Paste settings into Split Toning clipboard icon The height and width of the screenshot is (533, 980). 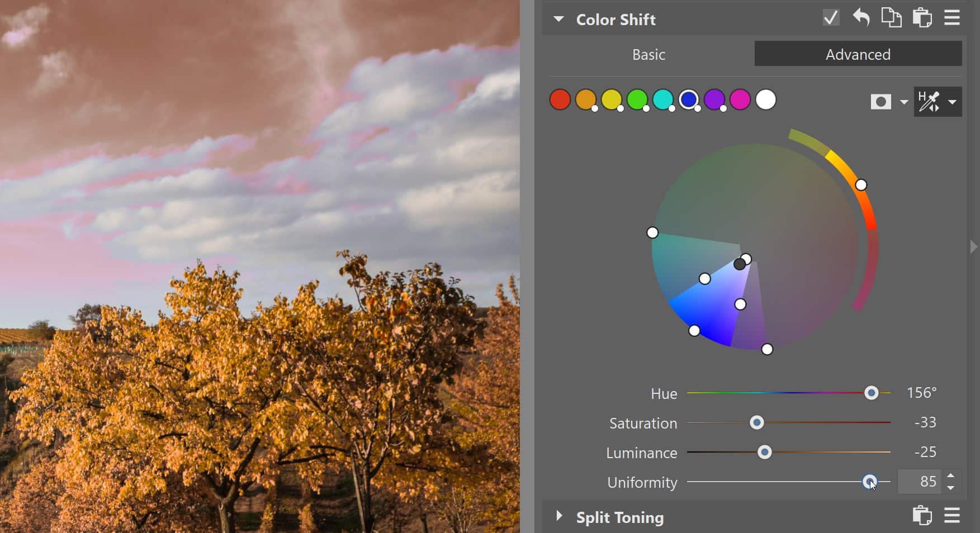[x=922, y=515]
